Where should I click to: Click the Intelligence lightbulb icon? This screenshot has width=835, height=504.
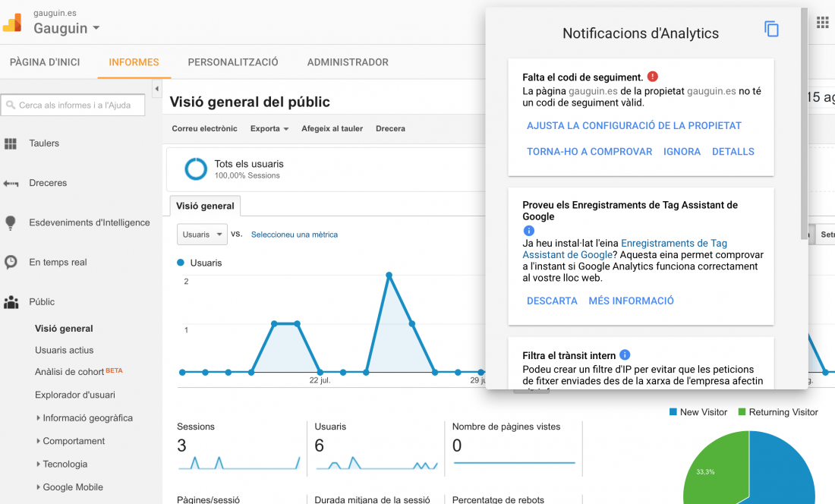pos(10,223)
